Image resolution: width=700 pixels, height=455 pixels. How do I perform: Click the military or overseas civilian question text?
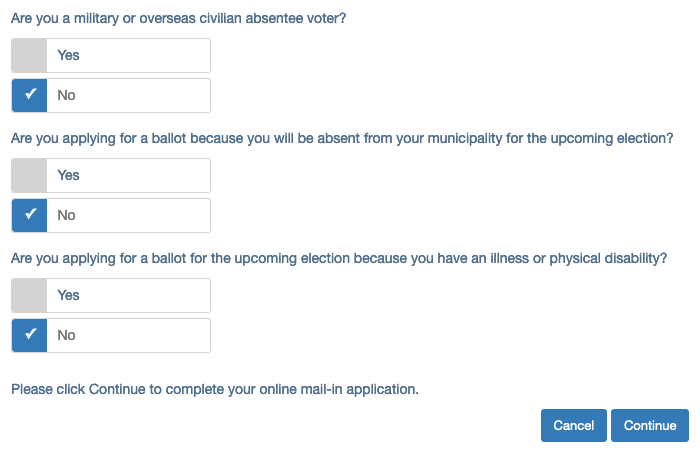click(x=179, y=18)
